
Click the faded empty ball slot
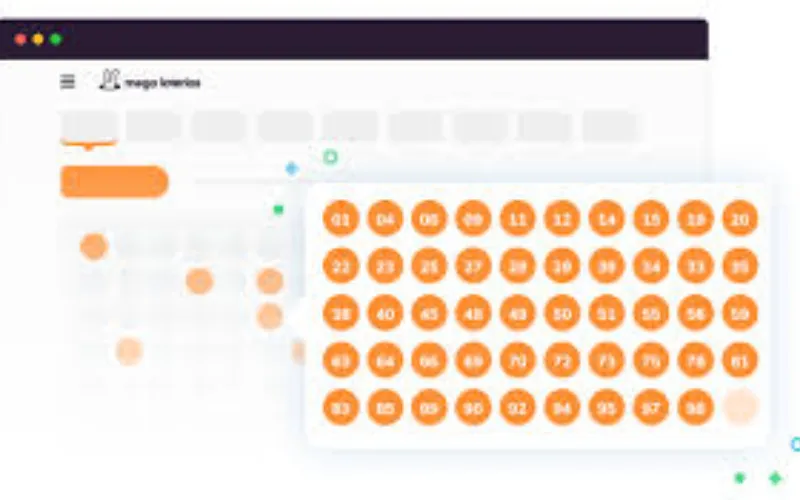click(740, 407)
